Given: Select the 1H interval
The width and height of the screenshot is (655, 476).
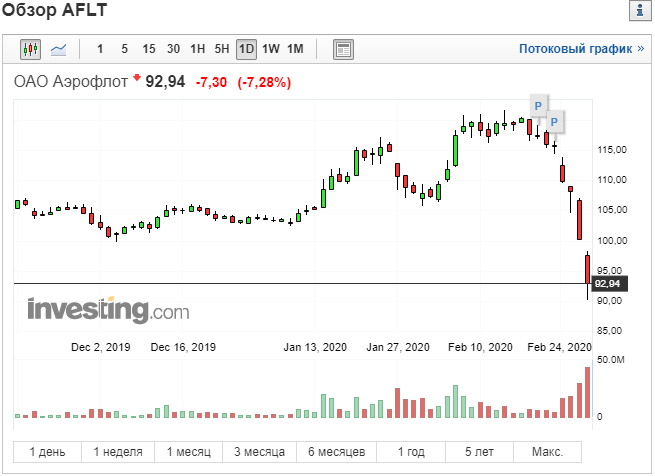Looking at the screenshot, I should coord(198,49).
